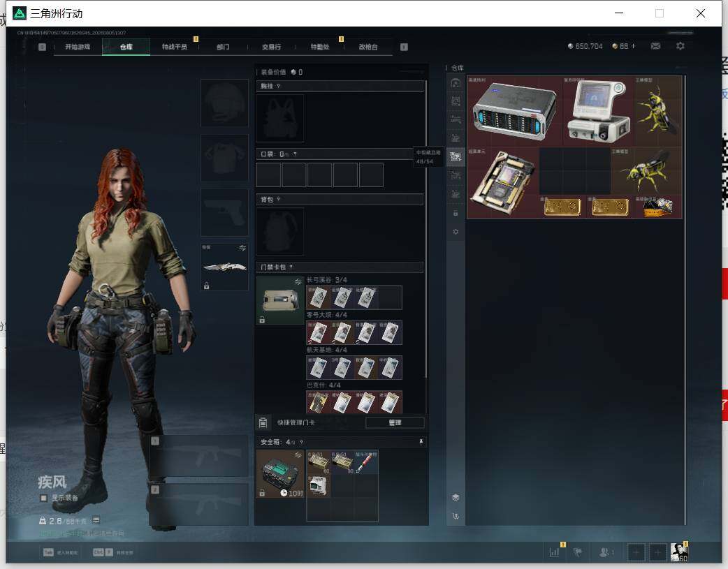Click the 管理 button for 快捷管理门卡

point(395,422)
